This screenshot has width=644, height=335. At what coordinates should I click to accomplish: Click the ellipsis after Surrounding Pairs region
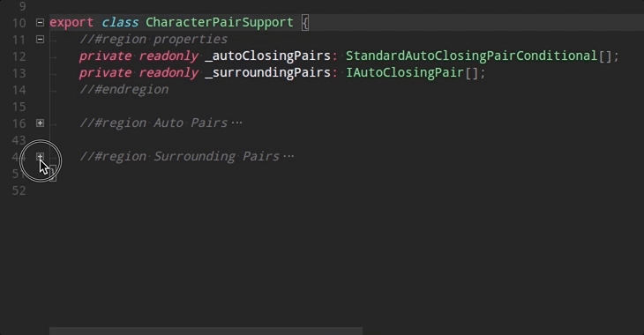pos(288,156)
